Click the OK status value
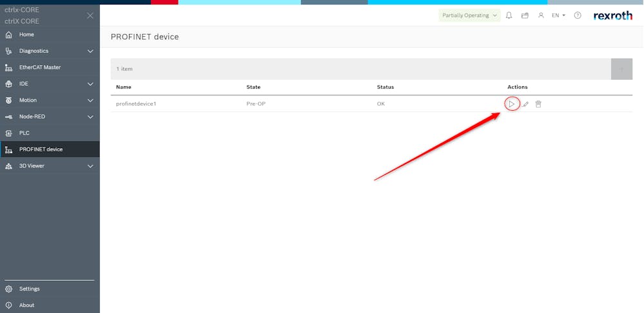The image size is (644, 313). [x=381, y=104]
